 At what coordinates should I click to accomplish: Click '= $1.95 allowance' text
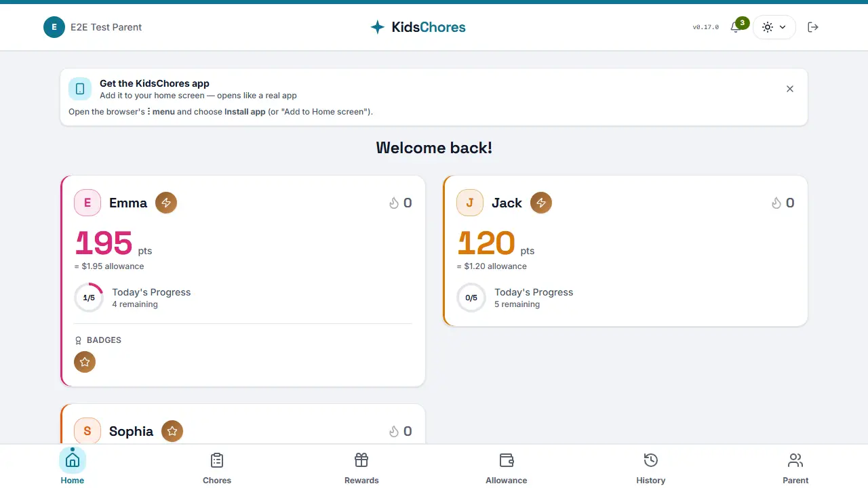[109, 266]
